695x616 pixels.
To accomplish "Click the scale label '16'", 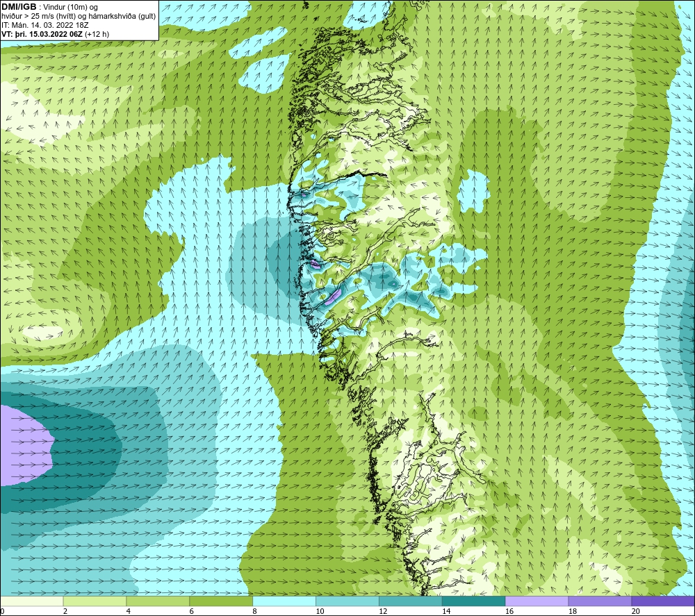I will [509, 611].
